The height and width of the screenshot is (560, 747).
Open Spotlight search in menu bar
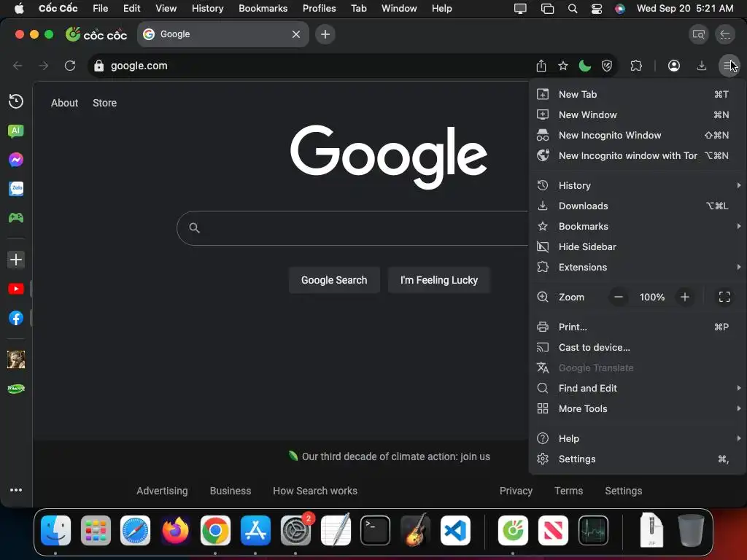(573, 9)
